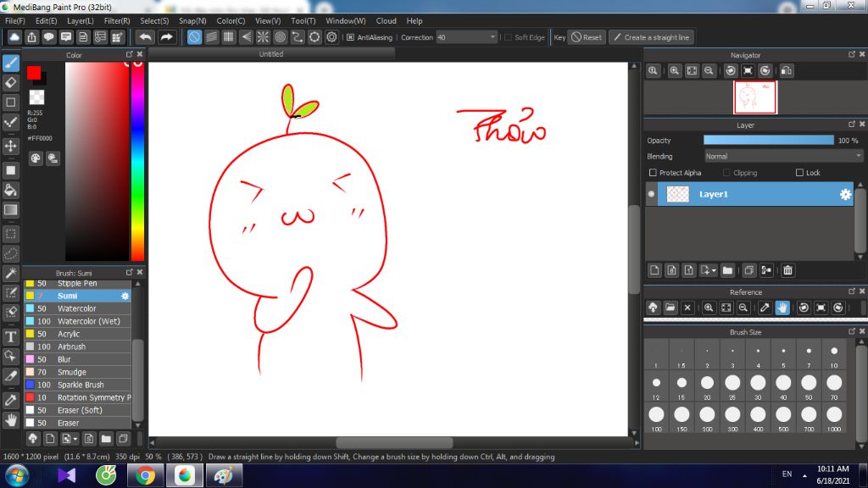This screenshot has width=868, height=488.
Task: Enable the circle snap icon
Action: coord(280,37)
